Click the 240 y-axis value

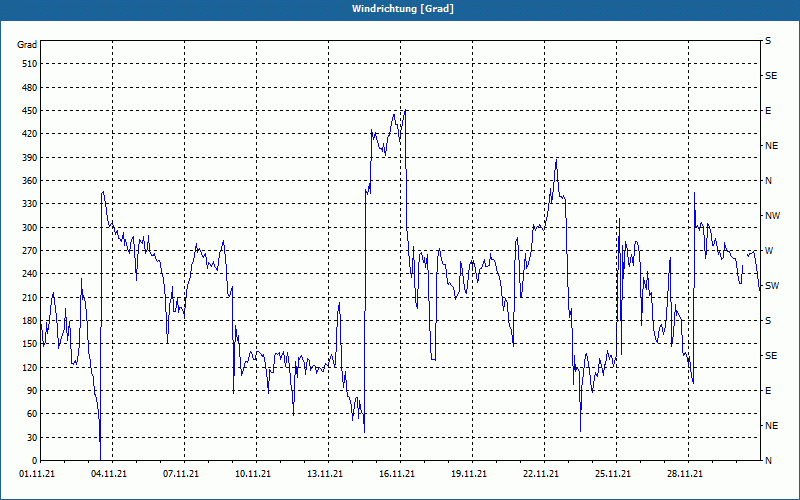pos(30,274)
